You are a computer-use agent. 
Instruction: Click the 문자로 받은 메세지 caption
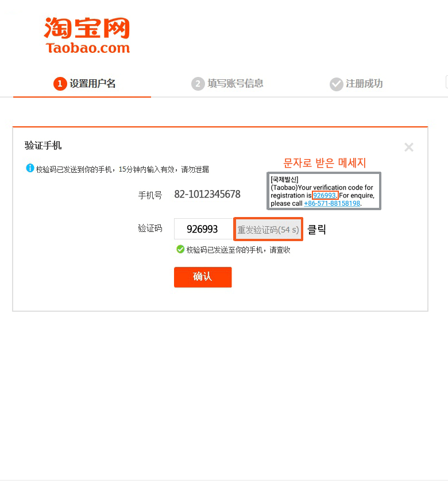[325, 162]
